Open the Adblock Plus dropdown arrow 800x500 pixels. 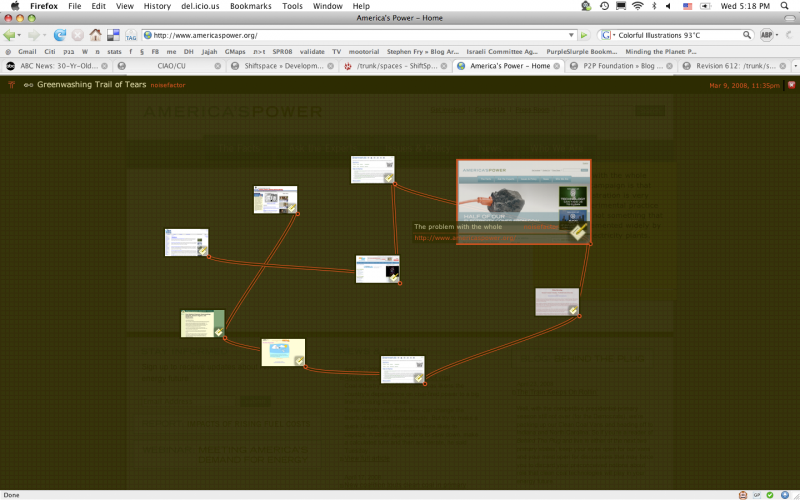pos(777,35)
